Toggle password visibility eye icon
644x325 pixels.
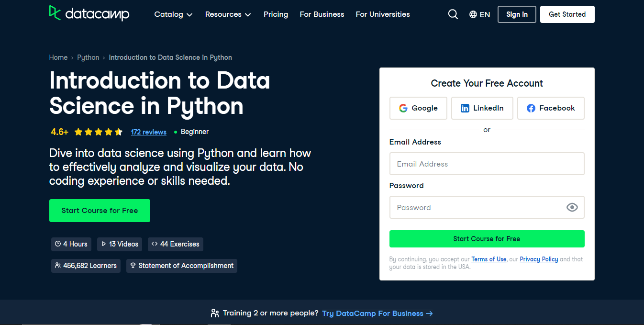click(572, 207)
